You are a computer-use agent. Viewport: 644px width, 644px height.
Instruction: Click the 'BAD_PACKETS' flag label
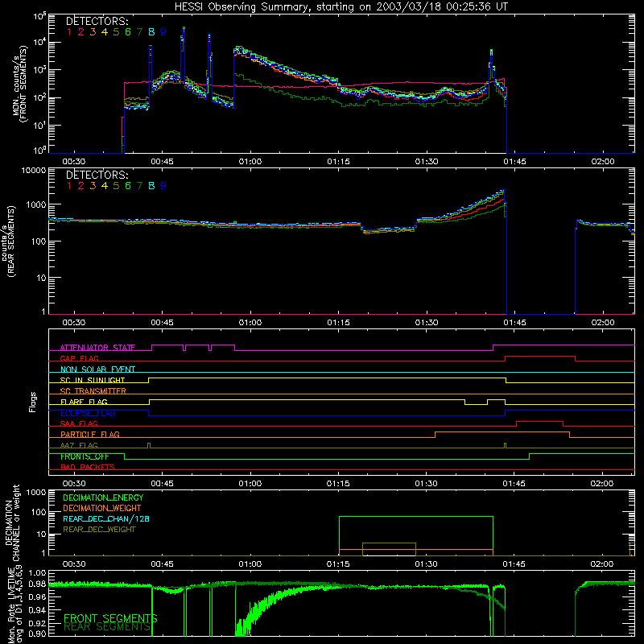coord(88,467)
